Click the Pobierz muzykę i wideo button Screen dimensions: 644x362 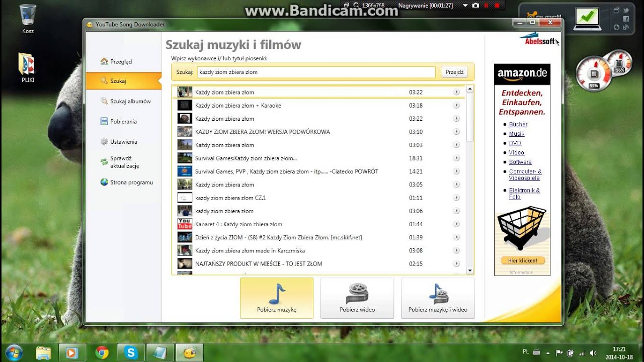tap(438, 298)
